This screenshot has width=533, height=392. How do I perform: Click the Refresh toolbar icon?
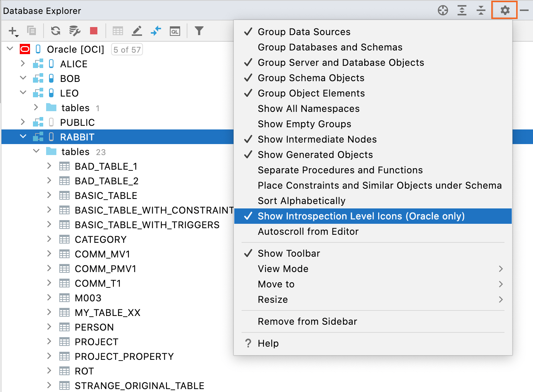(x=56, y=31)
